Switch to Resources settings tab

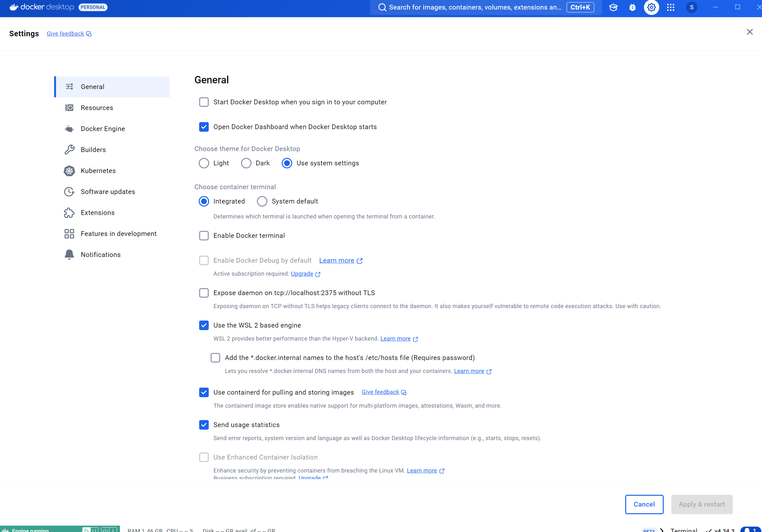pyautogui.click(x=97, y=108)
